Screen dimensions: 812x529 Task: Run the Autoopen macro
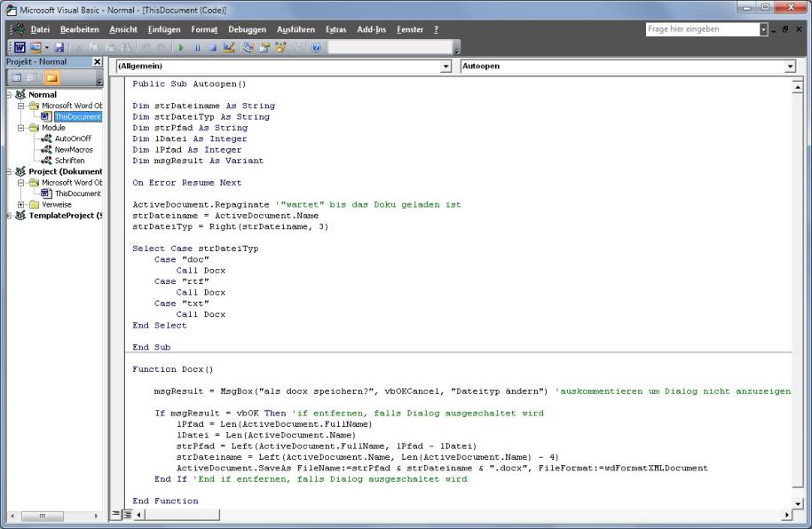(182, 46)
